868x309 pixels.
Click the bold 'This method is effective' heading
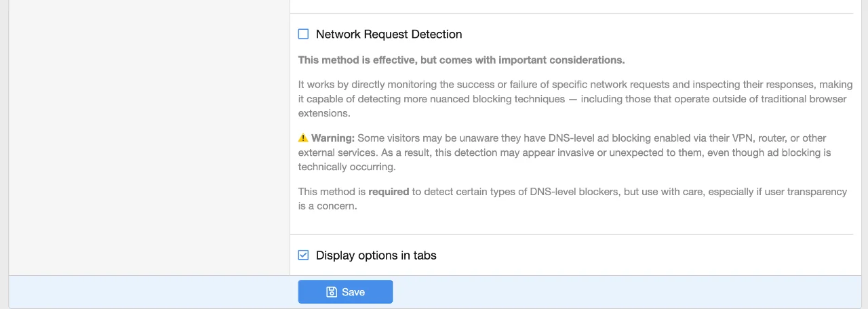(461, 60)
